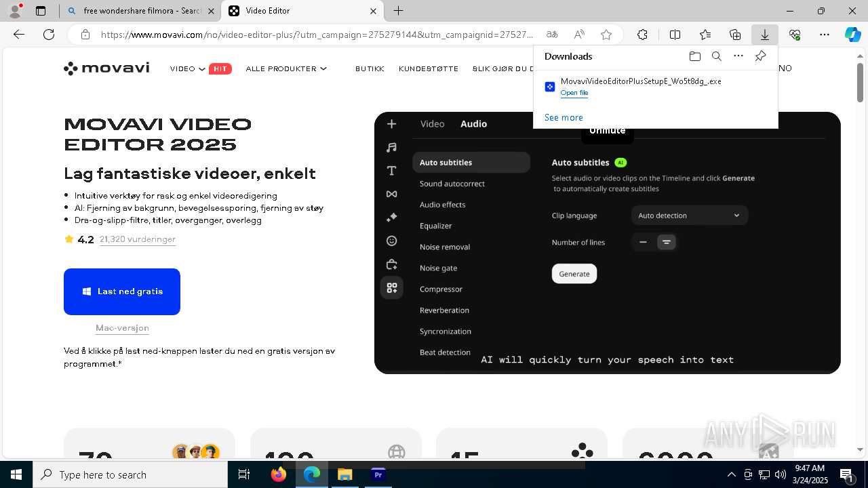Open the Copilot sidebar icon
This screenshot has width=868, height=488.
pyautogui.click(x=853, y=35)
